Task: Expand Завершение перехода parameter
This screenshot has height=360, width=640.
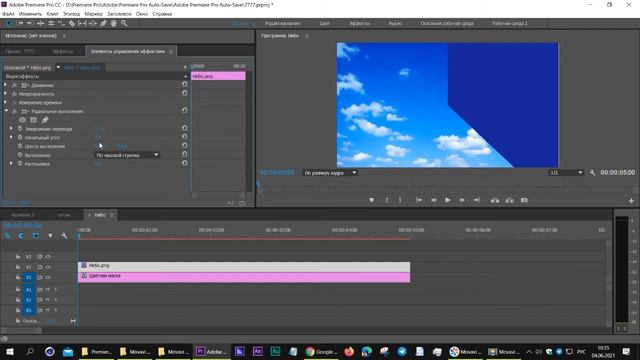Action: point(11,129)
